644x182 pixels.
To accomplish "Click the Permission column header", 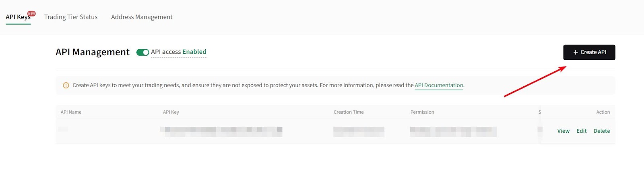I will click(x=422, y=112).
